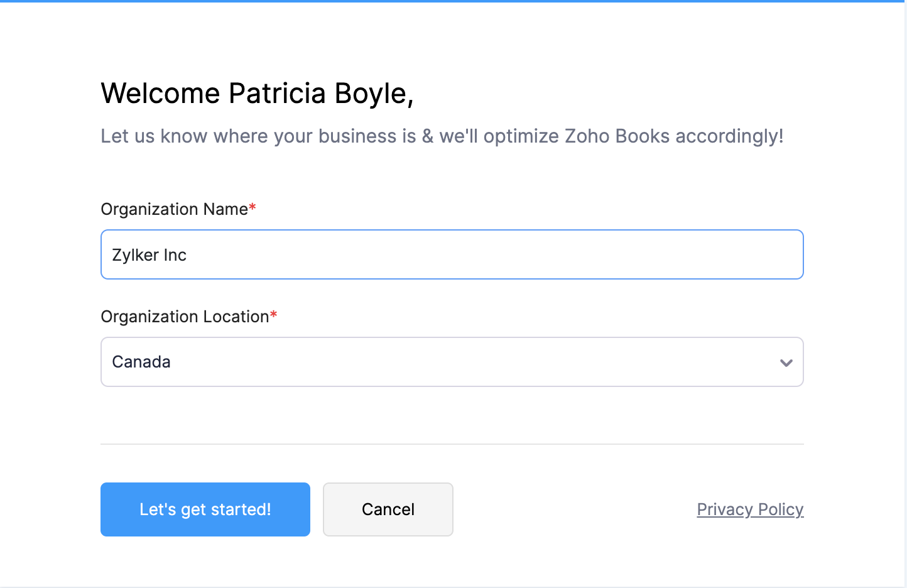Open the Organization Location dropdown
Screen dimensions: 907x588
click(x=452, y=362)
